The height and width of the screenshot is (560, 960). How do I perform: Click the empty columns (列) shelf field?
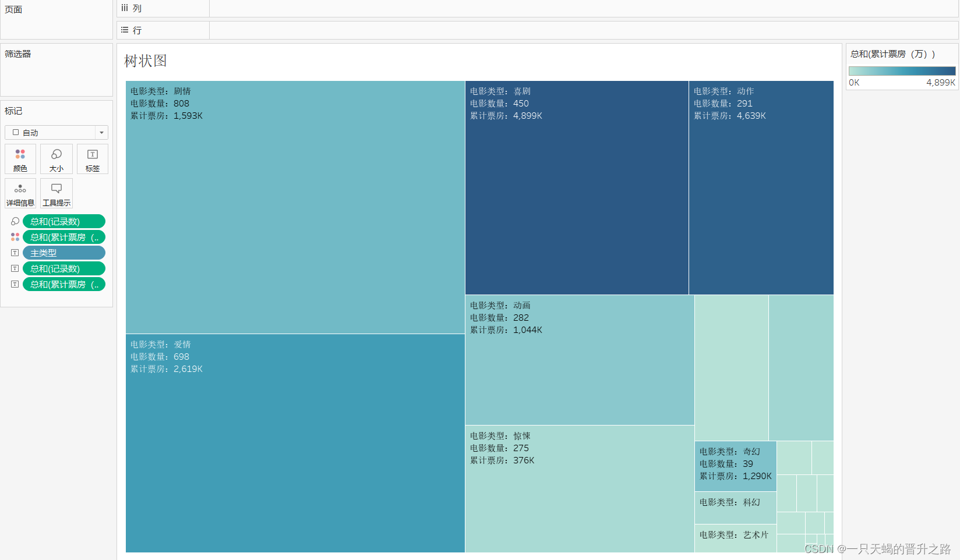[x=584, y=8]
